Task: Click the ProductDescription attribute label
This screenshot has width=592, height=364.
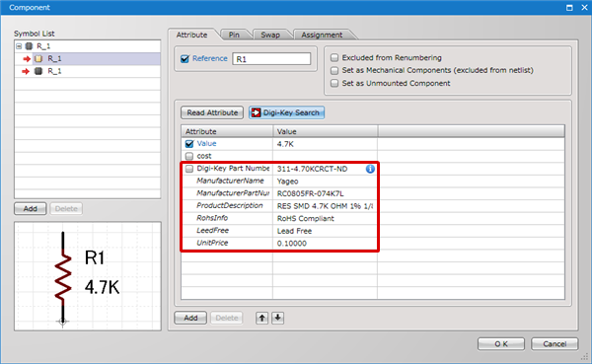Action: [x=230, y=205]
